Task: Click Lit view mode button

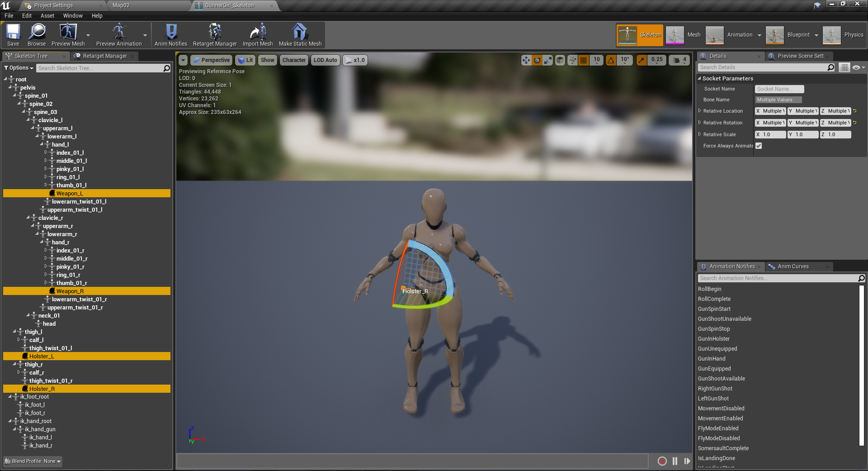Action: coord(245,60)
